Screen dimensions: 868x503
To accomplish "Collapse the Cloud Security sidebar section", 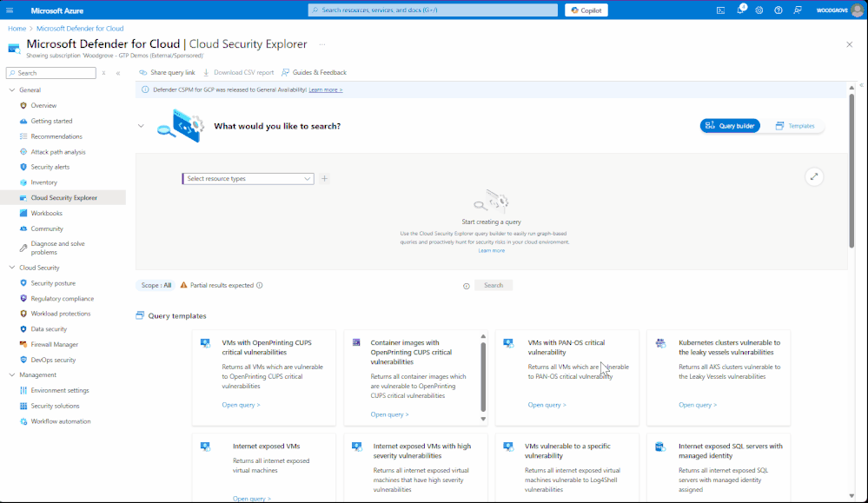I will [11, 268].
